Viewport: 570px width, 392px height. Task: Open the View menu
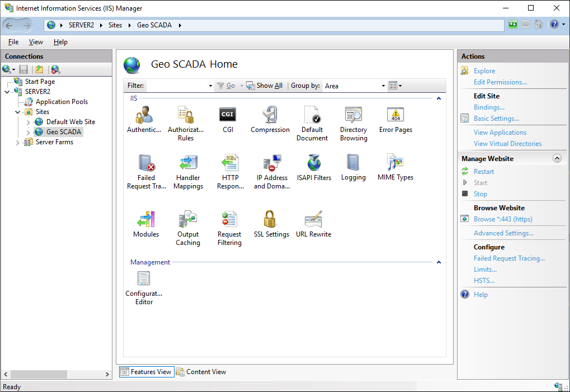point(36,42)
